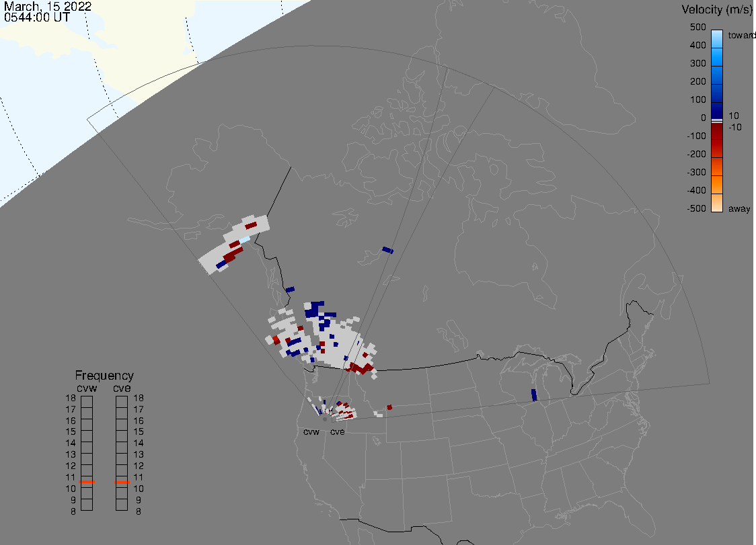
Task: Click the red marker on cve frequency bar
Action: click(122, 483)
